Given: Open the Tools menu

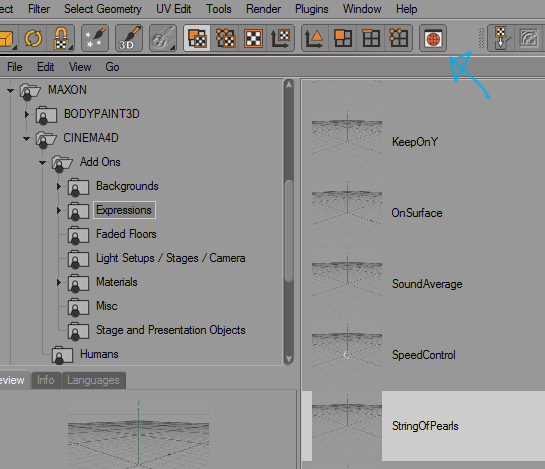Looking at the screenshot, I should (219, 9).
